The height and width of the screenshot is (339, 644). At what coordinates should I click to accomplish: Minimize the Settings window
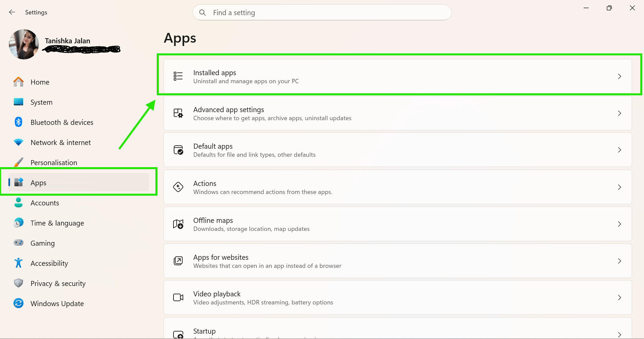tap(586, 8)
